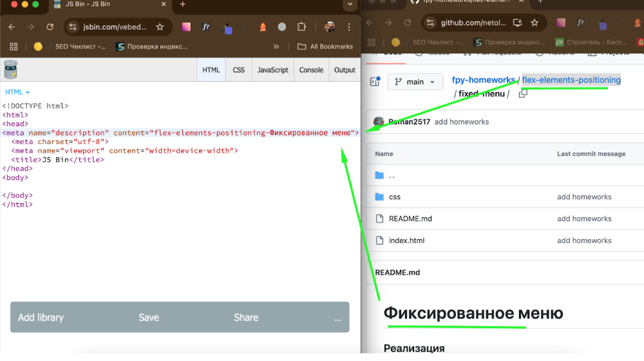This screenshot has height=361, width=644.
Task: Click install app icon in GitHub address bar
Action: [518, 23]
